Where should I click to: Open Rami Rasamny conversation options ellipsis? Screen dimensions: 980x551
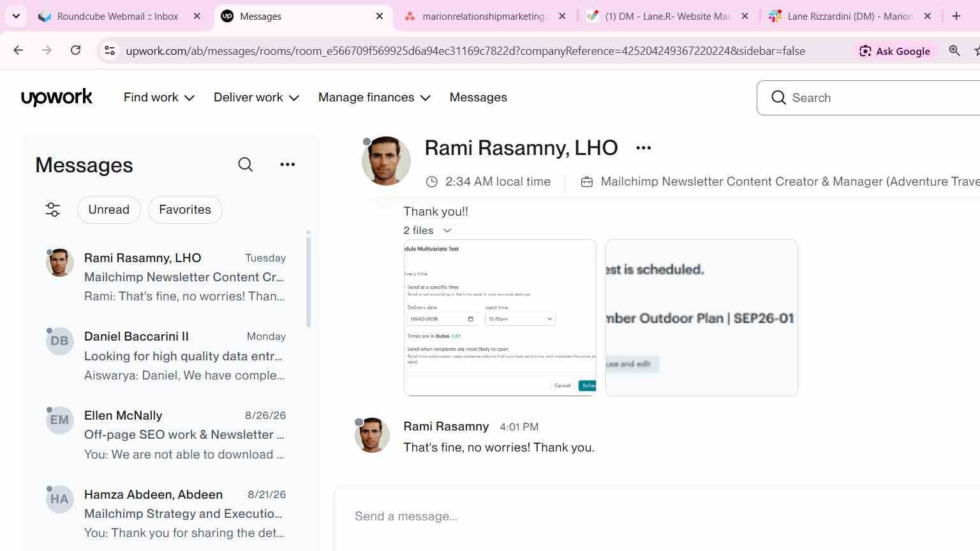(643, 148)
